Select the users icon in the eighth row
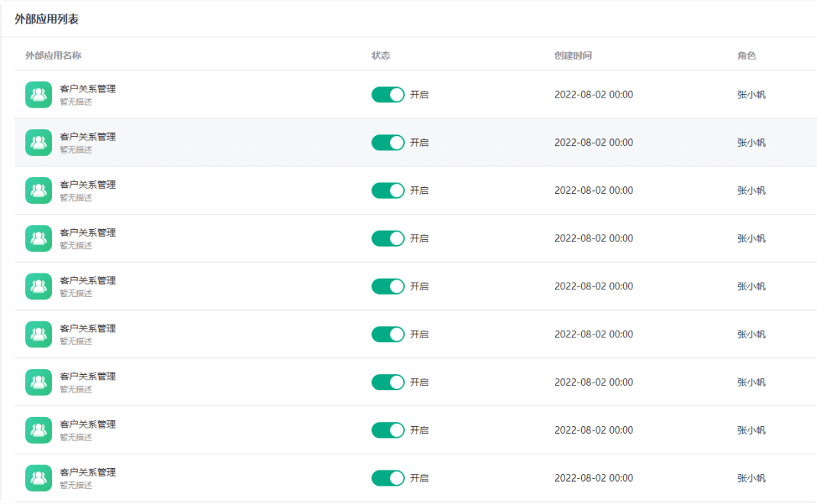The image size is (817, 504). (x=38, y=430)
